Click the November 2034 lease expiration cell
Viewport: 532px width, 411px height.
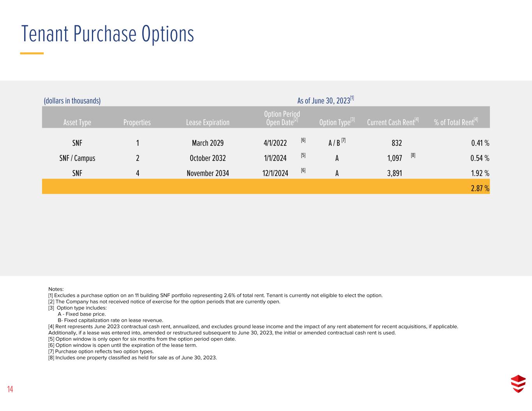pyautogui.click(x=208, y=173)
